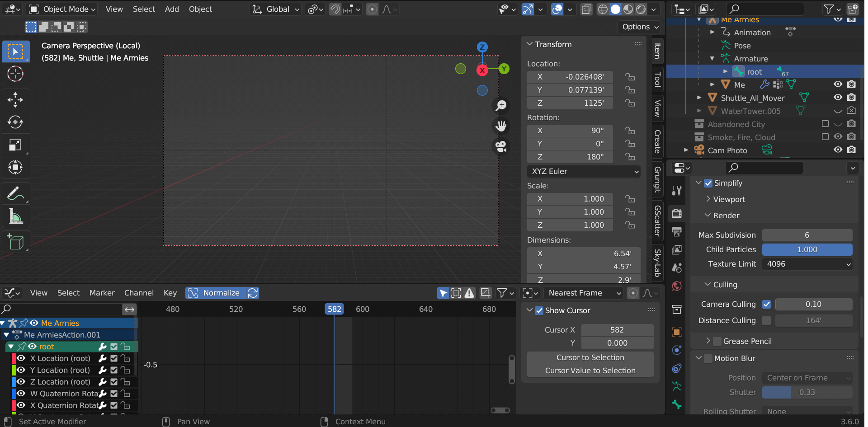Open the Render properties tab icon
The height and width of the screenshot is (427, 868).
677,213
